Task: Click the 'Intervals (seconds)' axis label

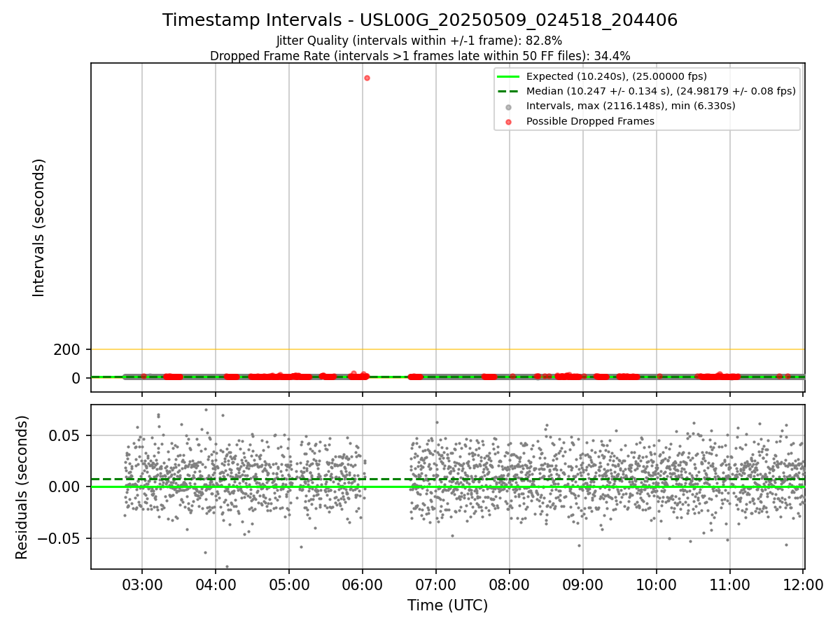Action: coord(39,227)
